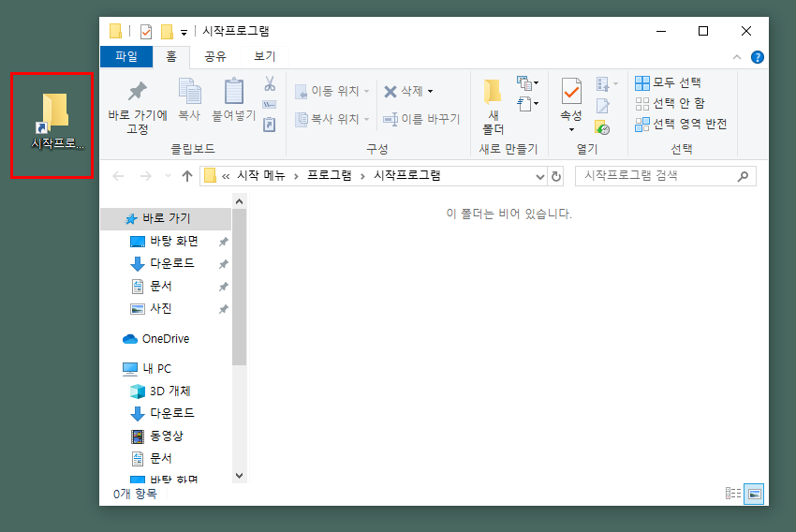This screenshot has height=532, width=796.
Task: Click the navigation pane scroll down arrow
Action: (x=240, y=476)
